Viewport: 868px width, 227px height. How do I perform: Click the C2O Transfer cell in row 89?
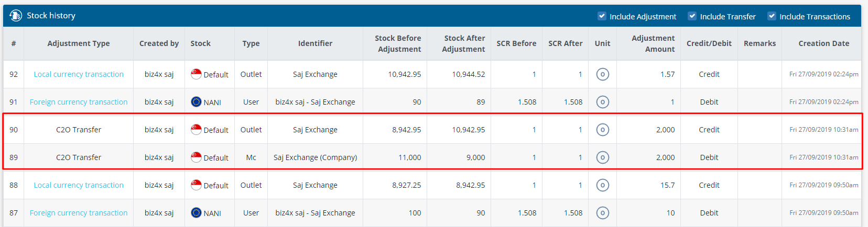pyautogui.click(x=79, y=157)
